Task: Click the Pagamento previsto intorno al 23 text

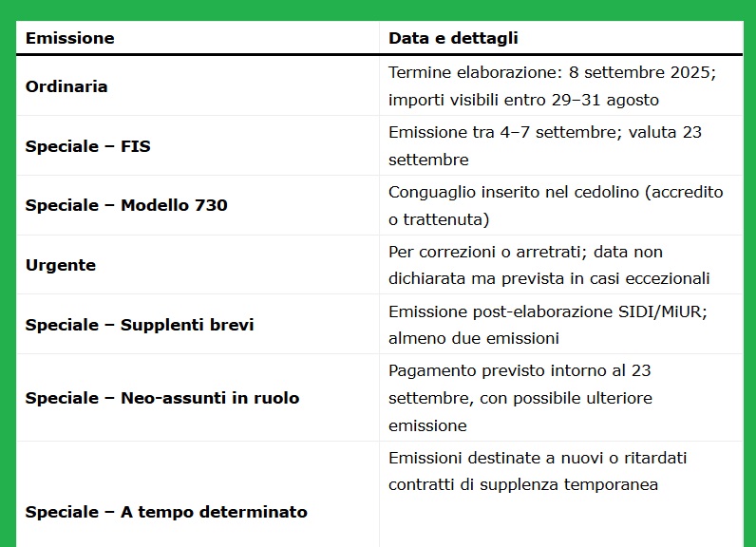Action: 520,370
